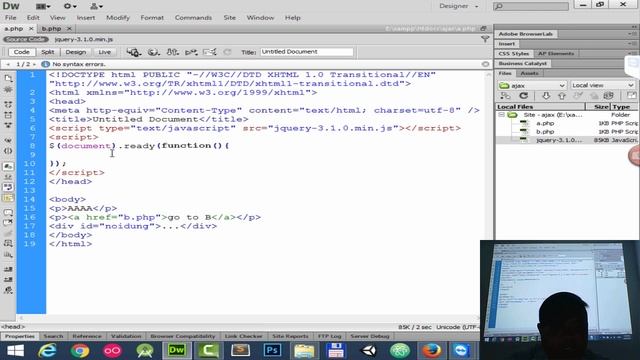
Task: Toggle Live view
Action: [x=104, y=52]
